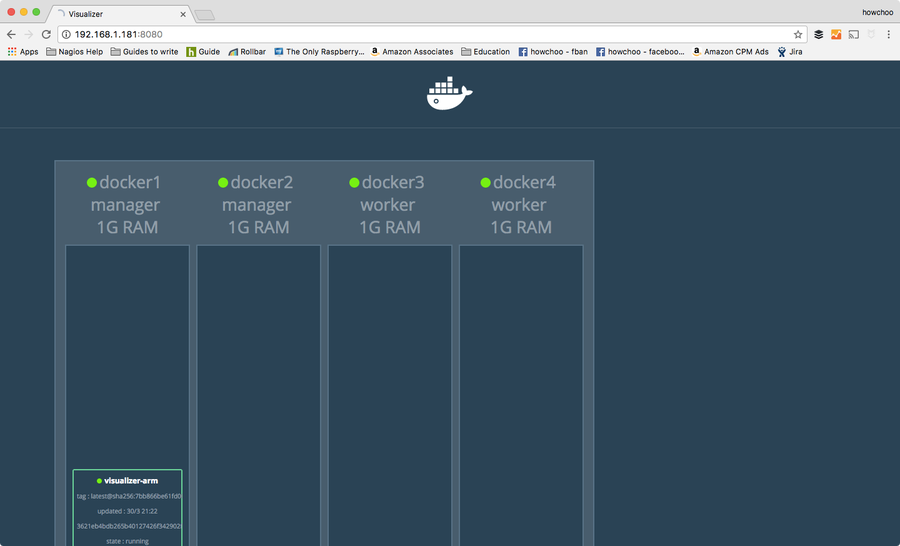Click the address bar showing 192.168.1.181:8080
This screenshot has width=900, height=546.
[400, 34]
